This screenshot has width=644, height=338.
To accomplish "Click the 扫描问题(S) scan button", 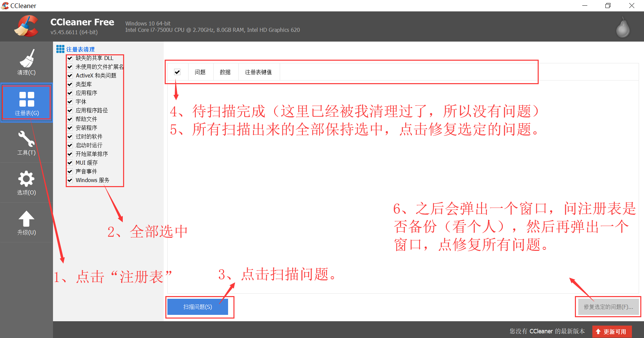I will tap(198, 307).
